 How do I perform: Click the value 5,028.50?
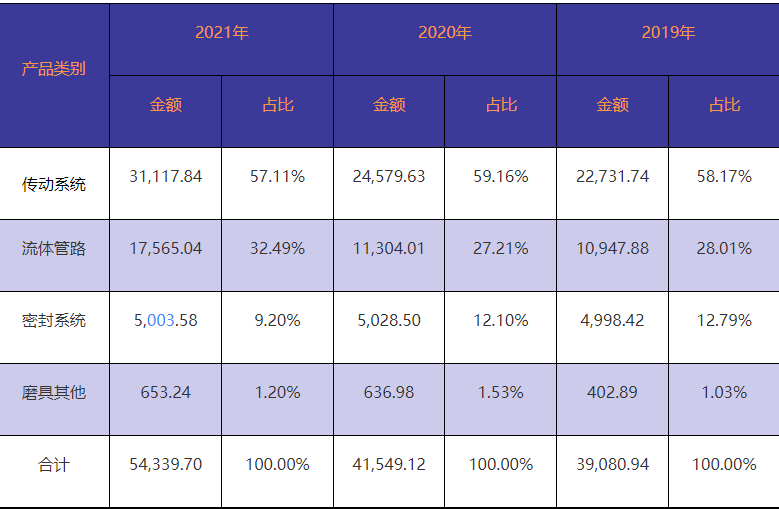389,320
